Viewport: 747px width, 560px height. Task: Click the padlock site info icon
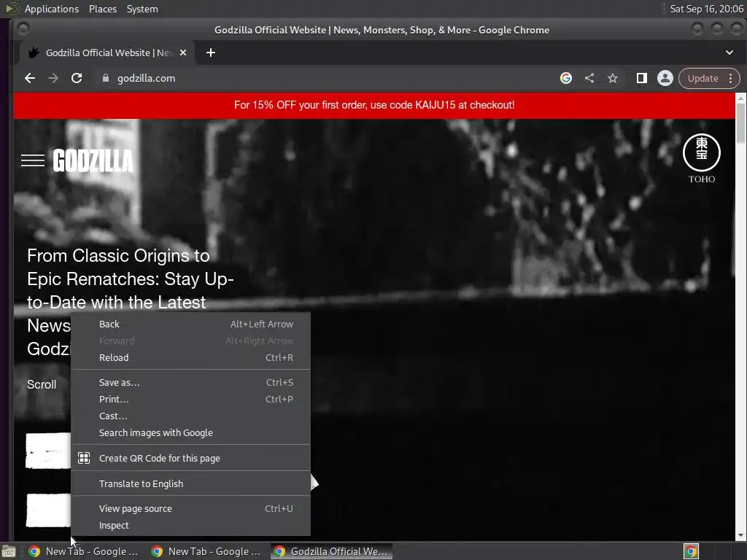[106, 78]
